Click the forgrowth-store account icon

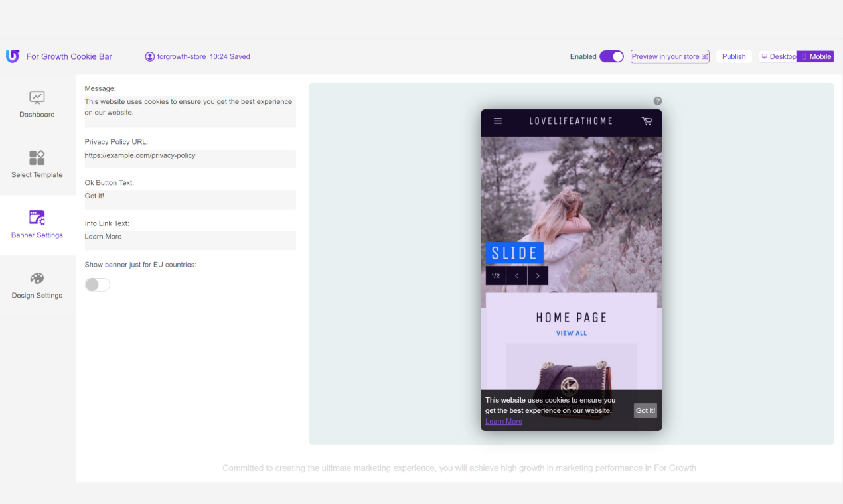pyautogui.click(x=149, y=56)
